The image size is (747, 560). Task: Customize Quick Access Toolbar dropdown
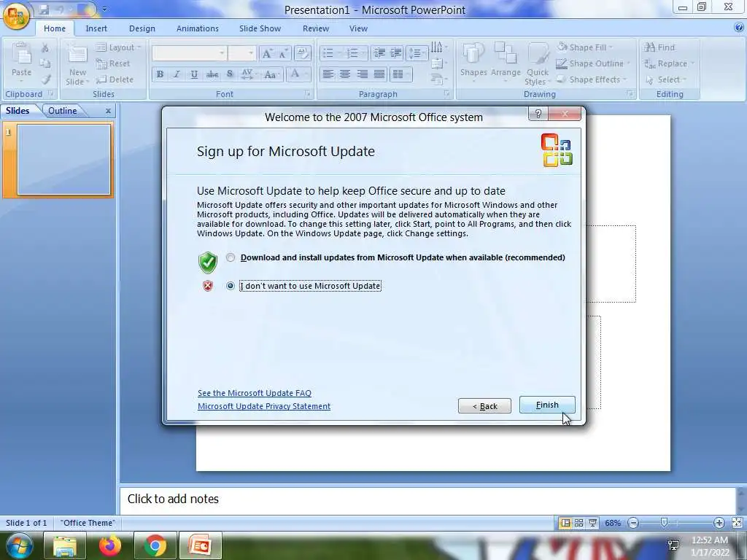(x=104, y=9)
